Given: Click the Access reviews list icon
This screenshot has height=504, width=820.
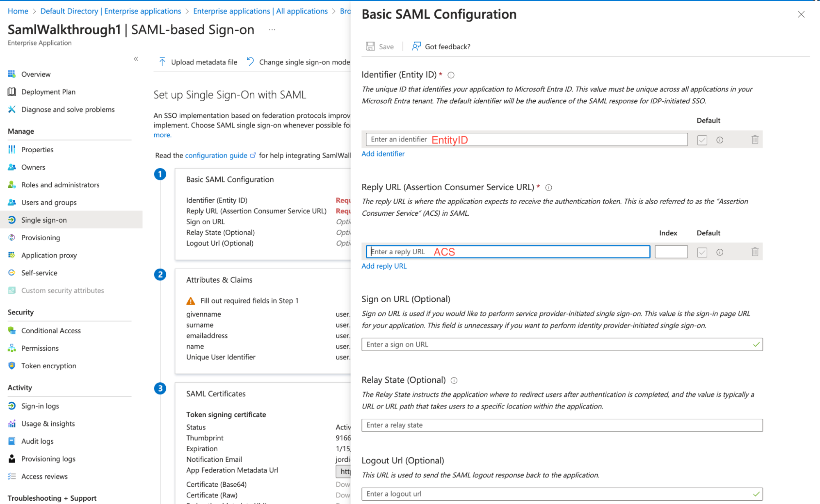Looking at the screenshot, I should (11, 477).
